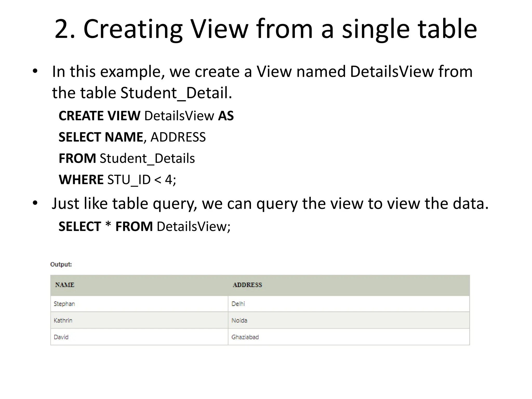This screenshot has width=532, height=399.
Task: Click the 'David' table cell
Action: coord(139,337)
